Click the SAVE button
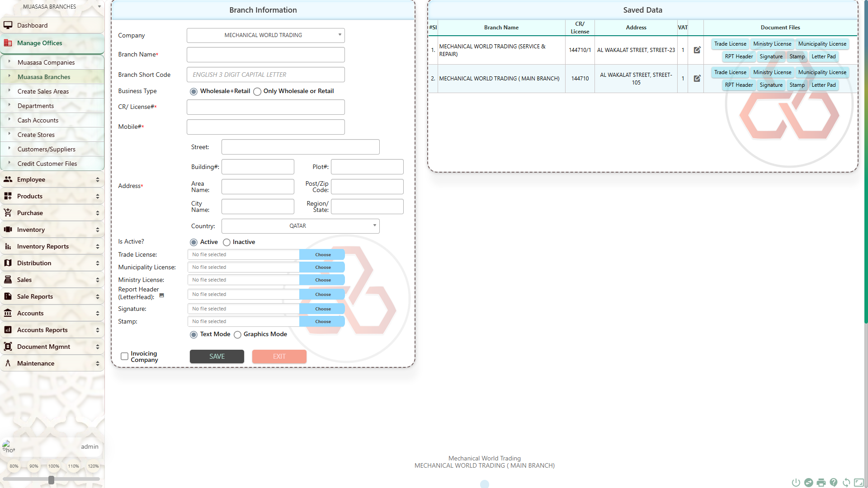This screenshot has width=868, height=488. 217,357
